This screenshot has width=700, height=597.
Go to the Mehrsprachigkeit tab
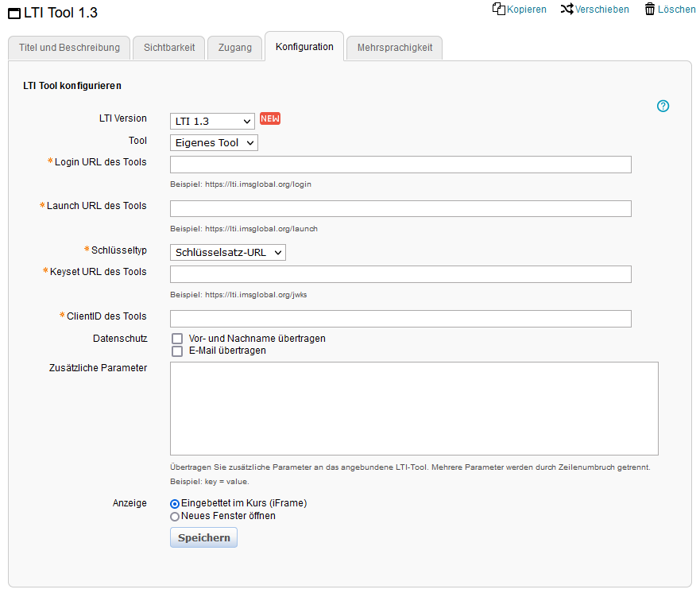pyautogui.click(x=395, y=48)
